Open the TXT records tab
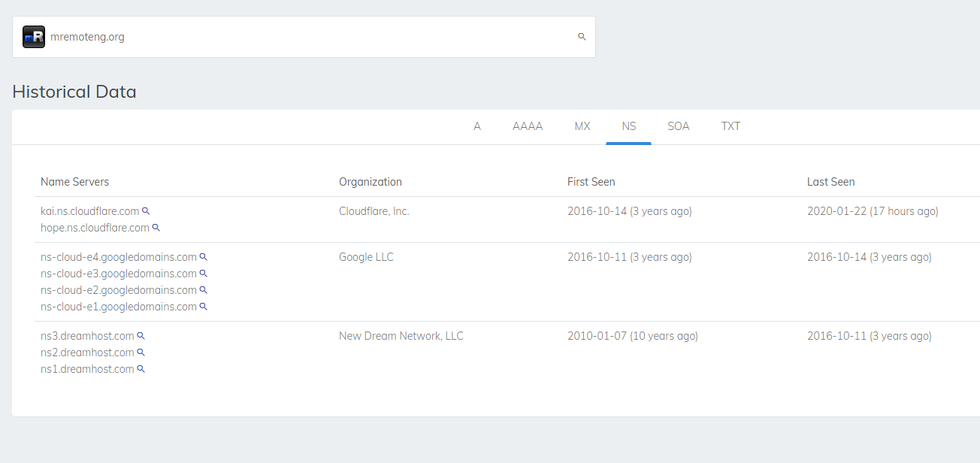 point(731,126)
